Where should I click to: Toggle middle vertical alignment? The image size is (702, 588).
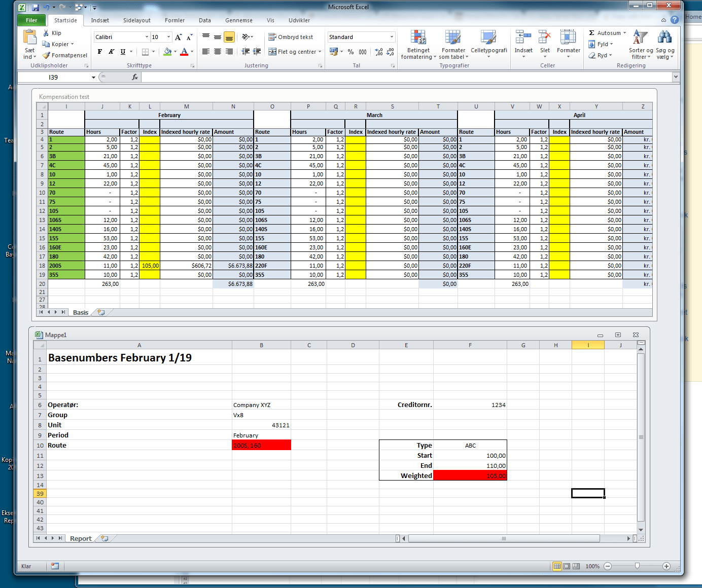[218, 37]
